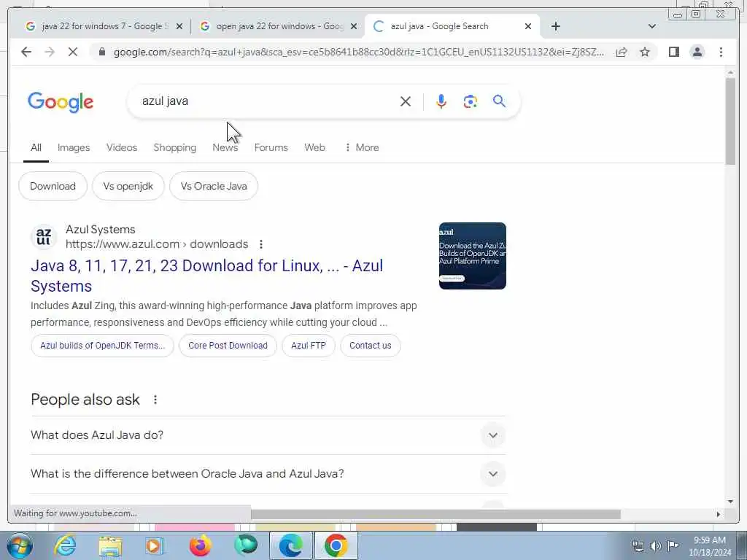This screenshot has height=560, width=747.
Task: Click the Download suggestion chip
Action: point(53,186)
